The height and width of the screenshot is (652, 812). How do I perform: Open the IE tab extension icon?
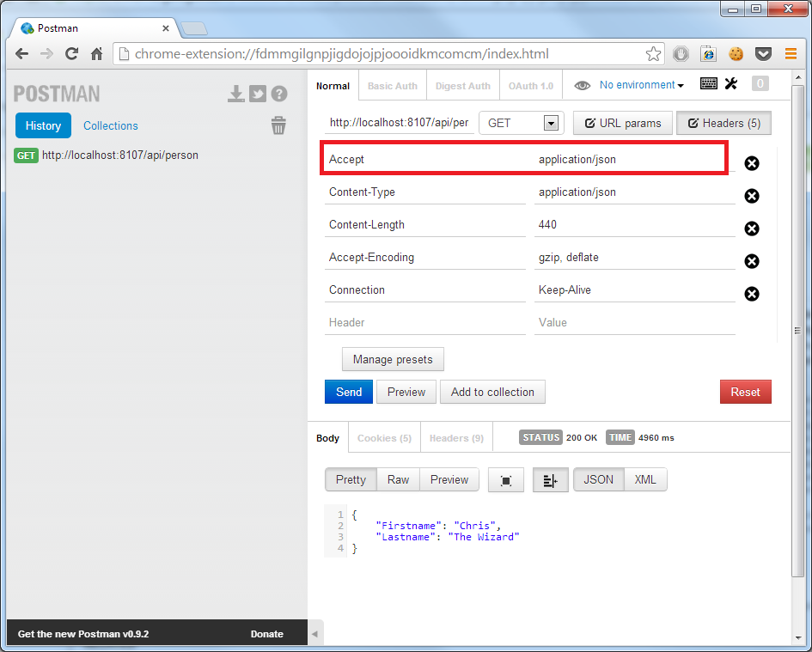[x=708, y=54]
